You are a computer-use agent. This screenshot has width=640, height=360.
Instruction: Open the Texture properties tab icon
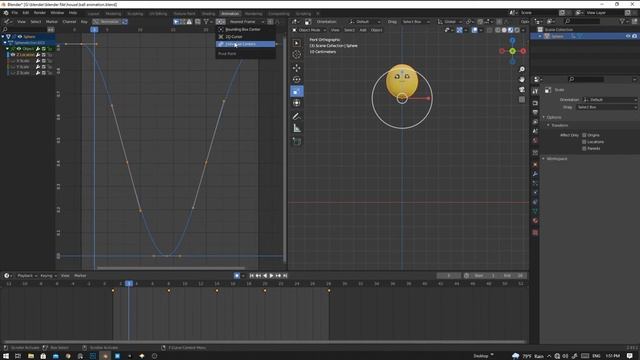(535, 233)
